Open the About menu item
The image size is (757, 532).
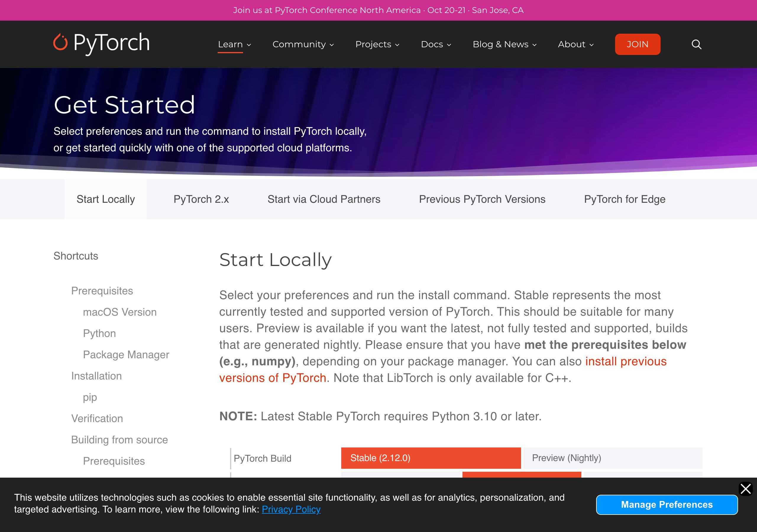point(571,44)
